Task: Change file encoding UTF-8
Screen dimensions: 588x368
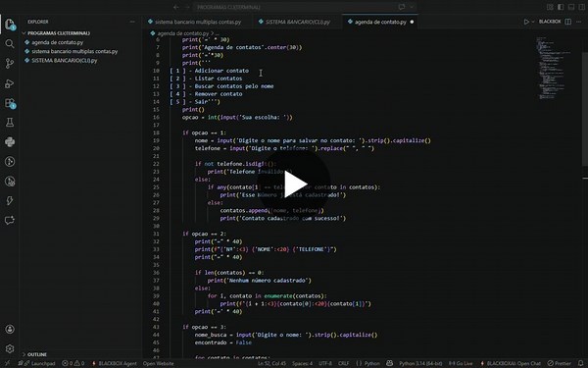Action: (325, 363)
